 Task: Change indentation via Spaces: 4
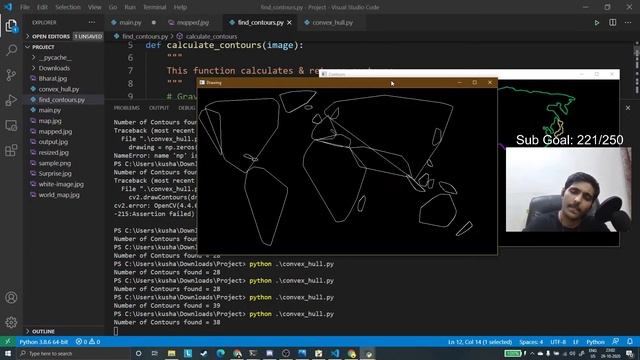[x=531, y=342]
